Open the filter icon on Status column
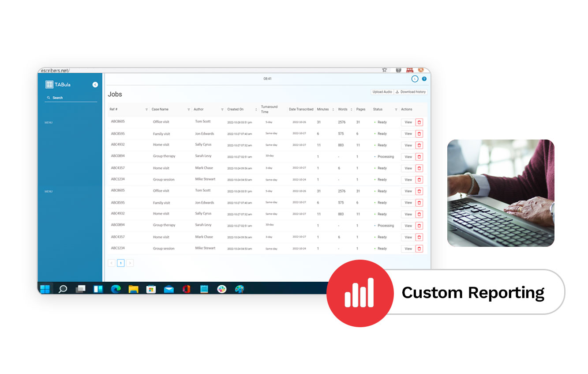 pos(396,109)
